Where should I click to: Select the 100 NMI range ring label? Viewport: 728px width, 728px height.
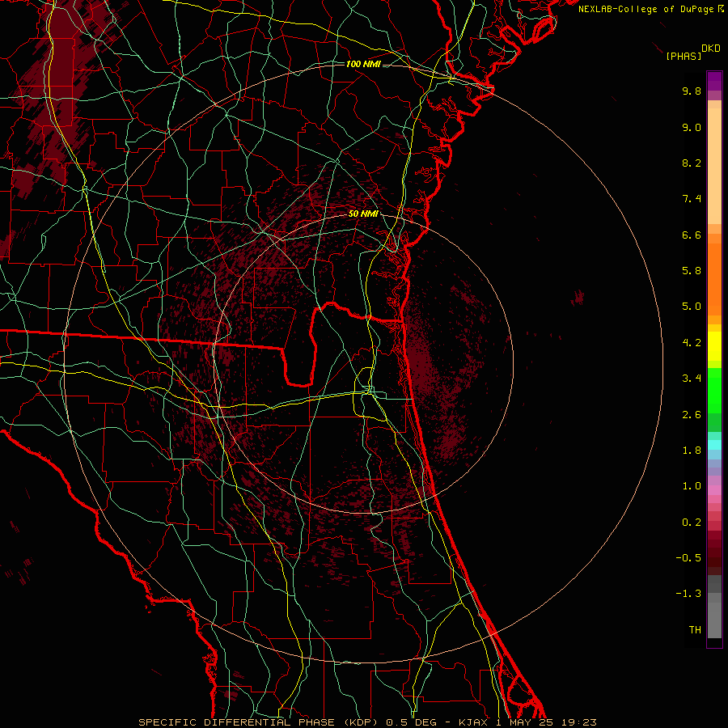point(363,64)
